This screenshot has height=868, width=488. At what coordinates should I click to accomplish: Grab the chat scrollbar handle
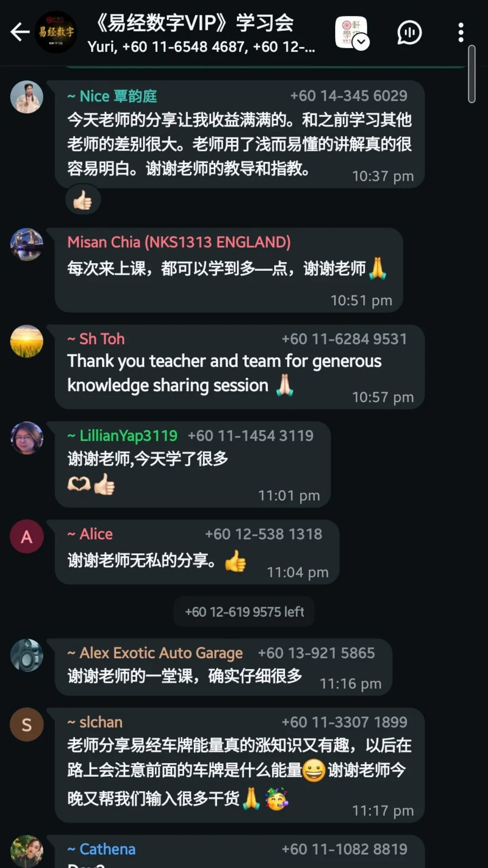[x=472, y=74]
